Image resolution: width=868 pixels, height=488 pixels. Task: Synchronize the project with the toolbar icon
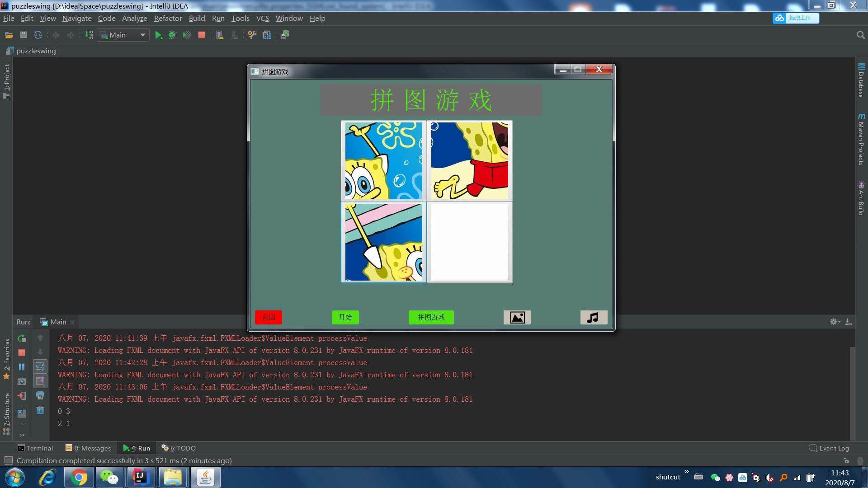[38, 35]
